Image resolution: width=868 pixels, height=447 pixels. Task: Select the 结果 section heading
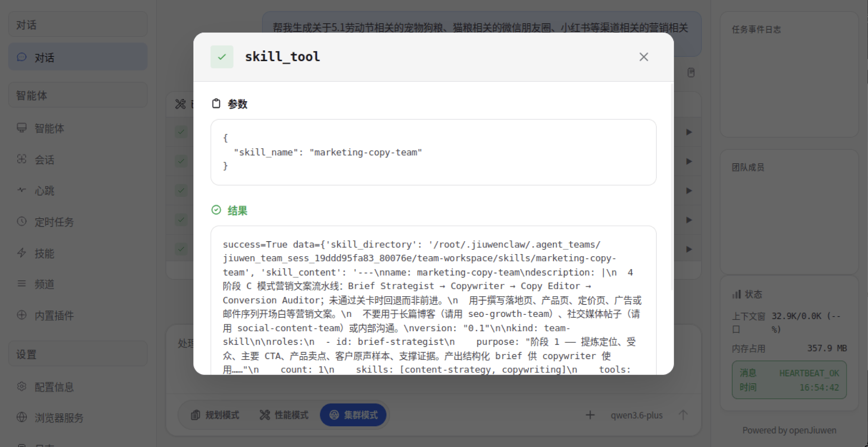coord(237,211)
